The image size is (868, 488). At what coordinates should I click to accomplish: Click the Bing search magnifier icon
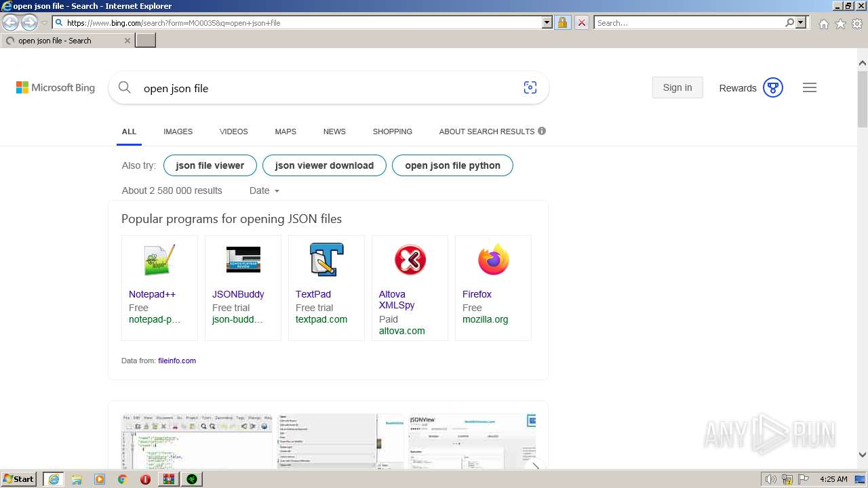point(124,87)
